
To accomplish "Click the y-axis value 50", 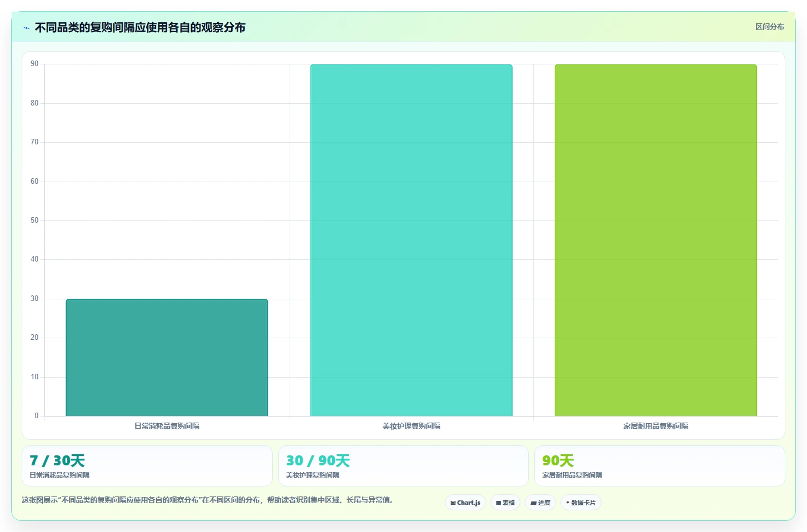I will tap(34, 220).
